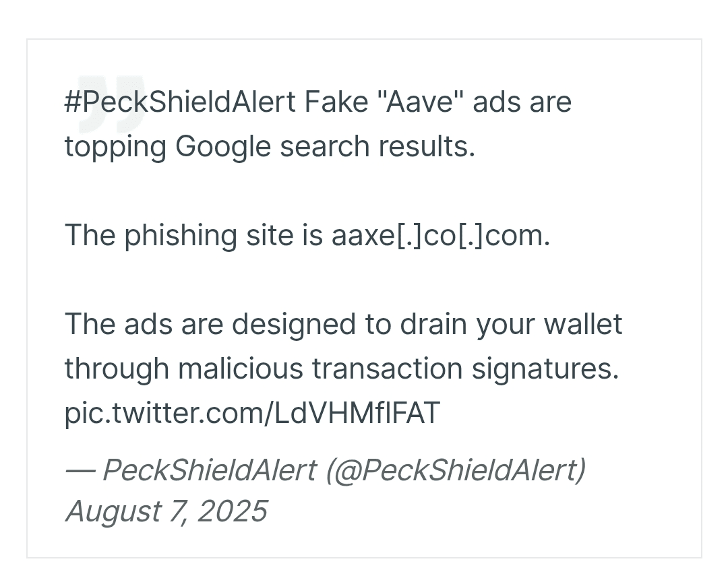Click the @PeckShieldAlert handle in attribution
728x578 pixels.
(x=456, y=470)
